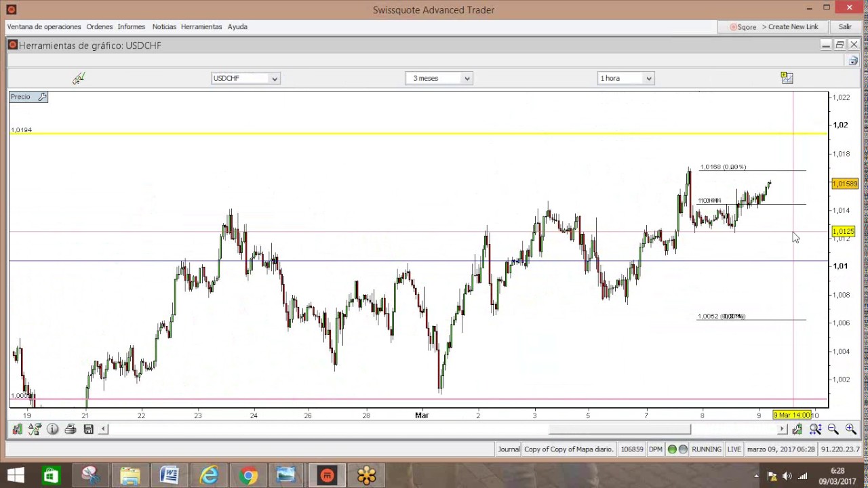Click the RUNNING status text
The width and height of the screenshot is (868, 488).
point(707,449)
